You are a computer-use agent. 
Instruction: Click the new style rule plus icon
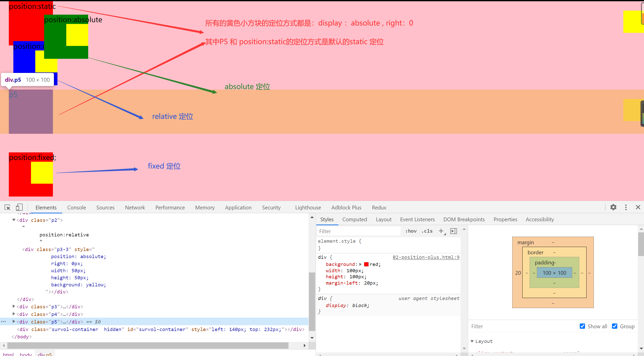coord(441,231)
